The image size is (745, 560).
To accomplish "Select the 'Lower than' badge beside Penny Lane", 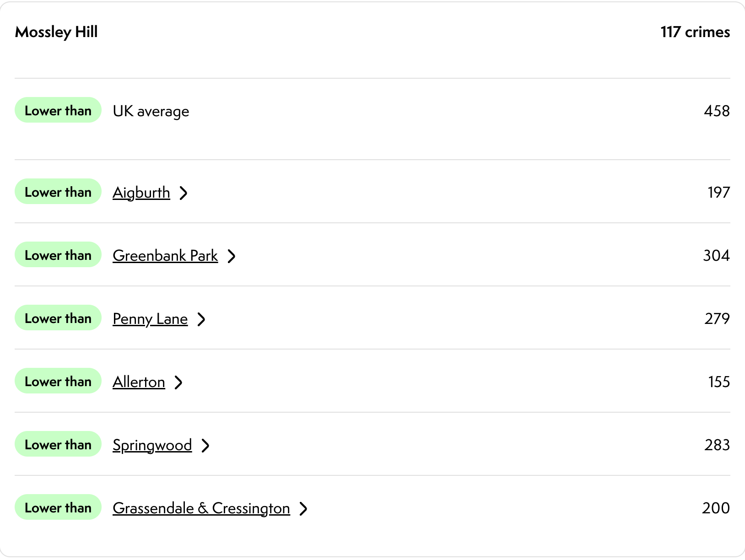I will pyautogui.click(x=58, y=318).
